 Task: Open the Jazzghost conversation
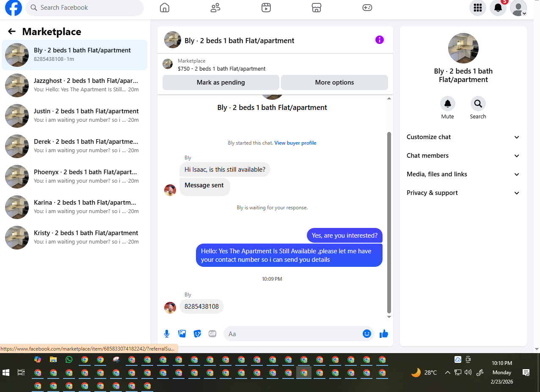(74, 85)
